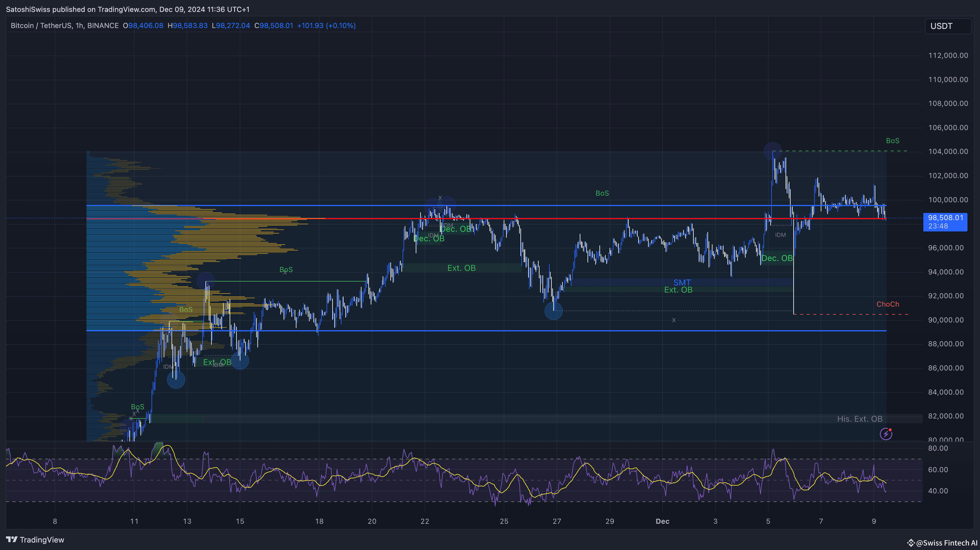980x550 pixels.
Task: Click date 11 on the time axis
Action: tap(134, 521)
